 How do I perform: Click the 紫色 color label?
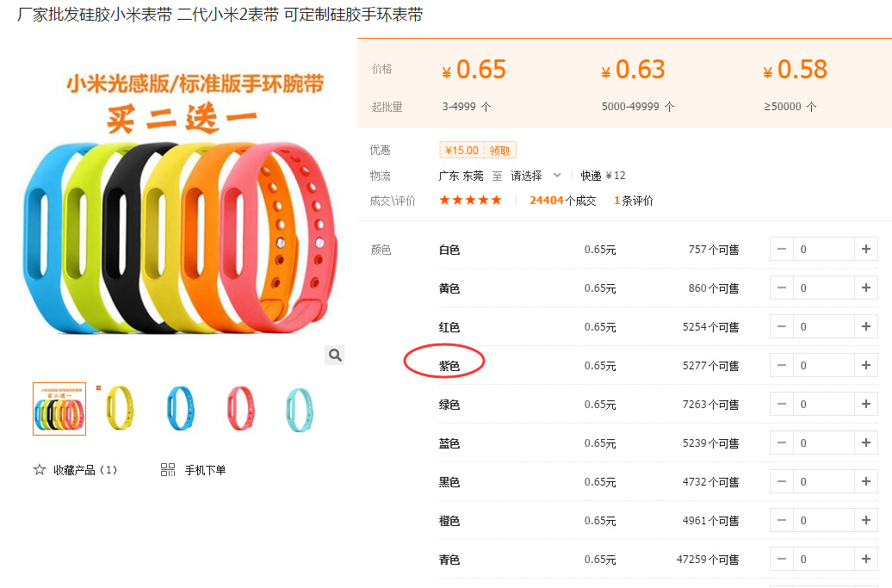click(449, 366)
